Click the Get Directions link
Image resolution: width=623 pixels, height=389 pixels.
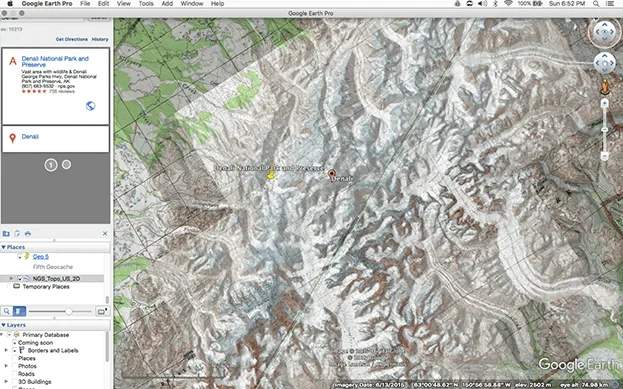pyautogui.click(x=72, y=39)
